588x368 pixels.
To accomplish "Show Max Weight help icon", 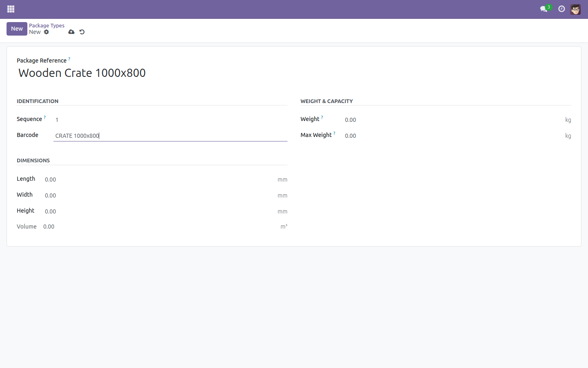I will (334, 133).
